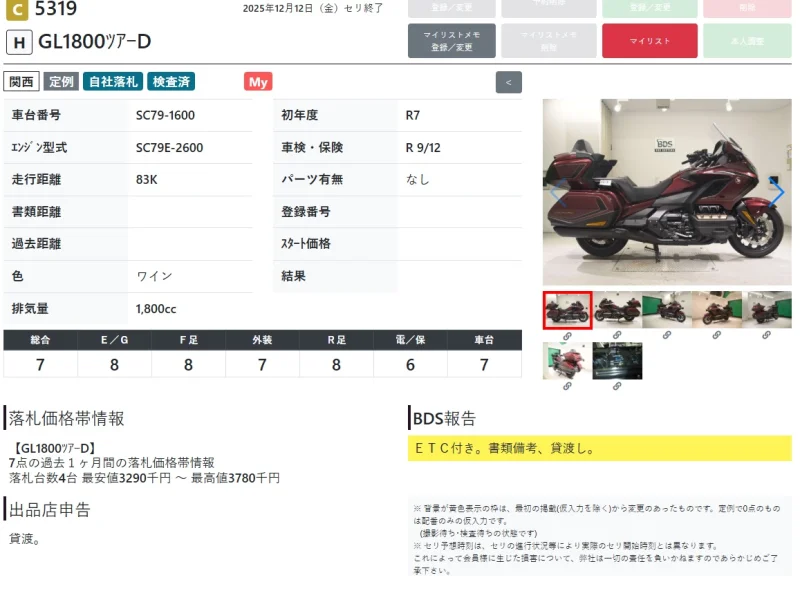800x600 pixels.
Task: Click the parts value なし
Action: coord(417,180)
